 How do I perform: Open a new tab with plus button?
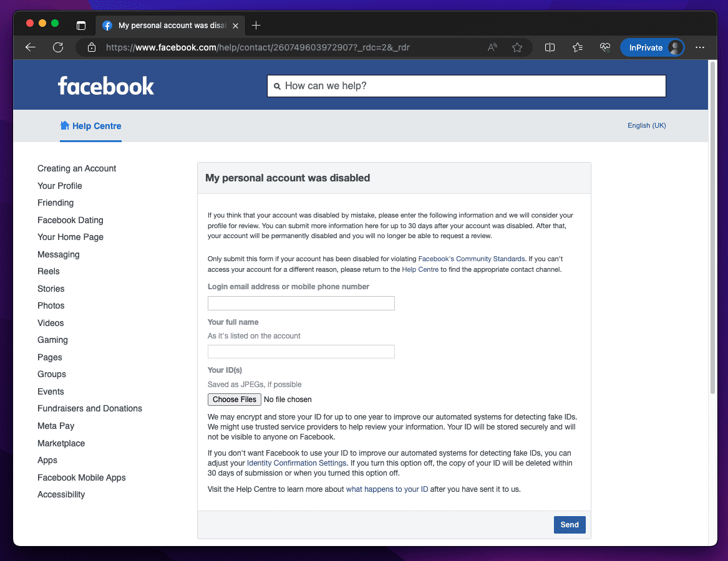pyautogui.click(x=256, y=26)
